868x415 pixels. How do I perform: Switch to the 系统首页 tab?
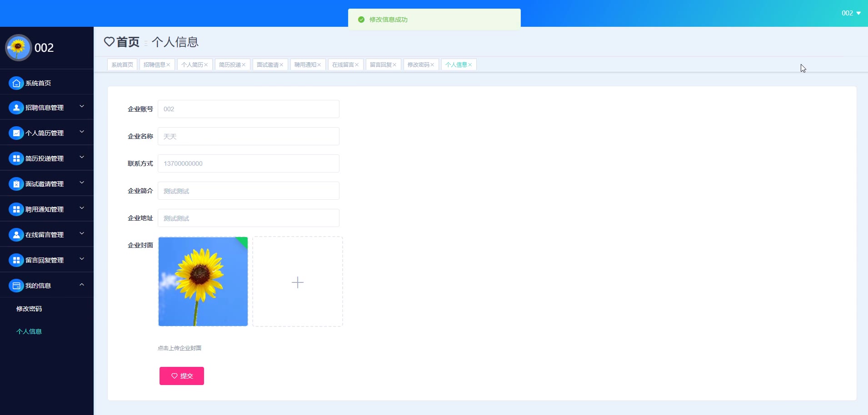pos(122,65)
